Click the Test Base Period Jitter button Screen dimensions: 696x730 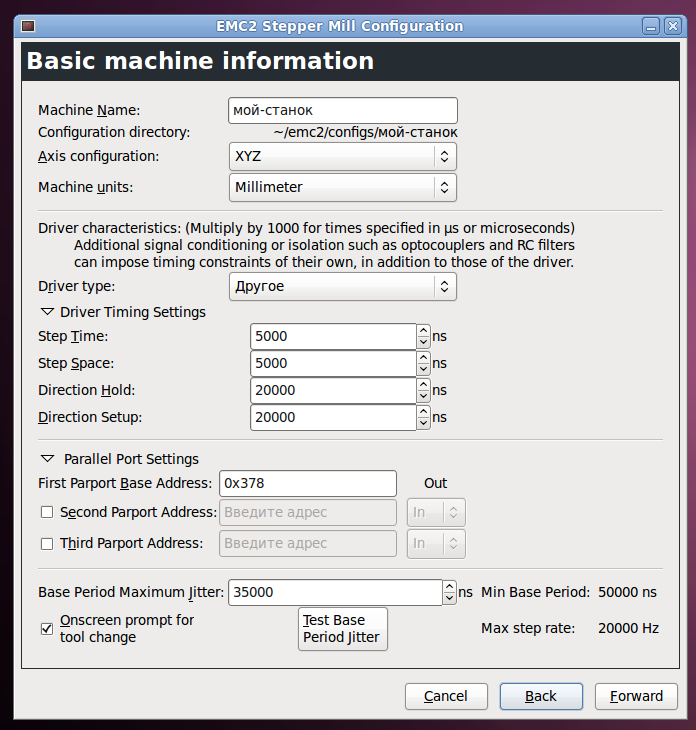pyautogui.click(x=343, y=629)
